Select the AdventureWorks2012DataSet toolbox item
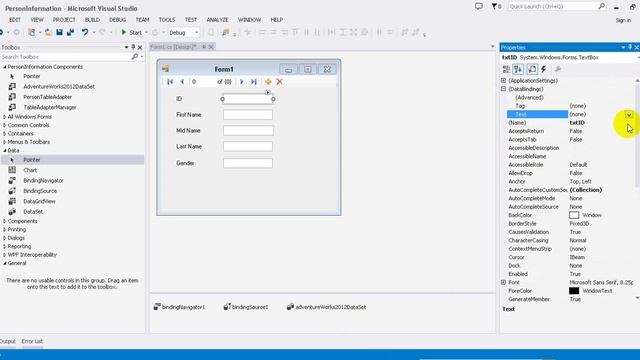 pyautogui.click(x=59, y=87)
